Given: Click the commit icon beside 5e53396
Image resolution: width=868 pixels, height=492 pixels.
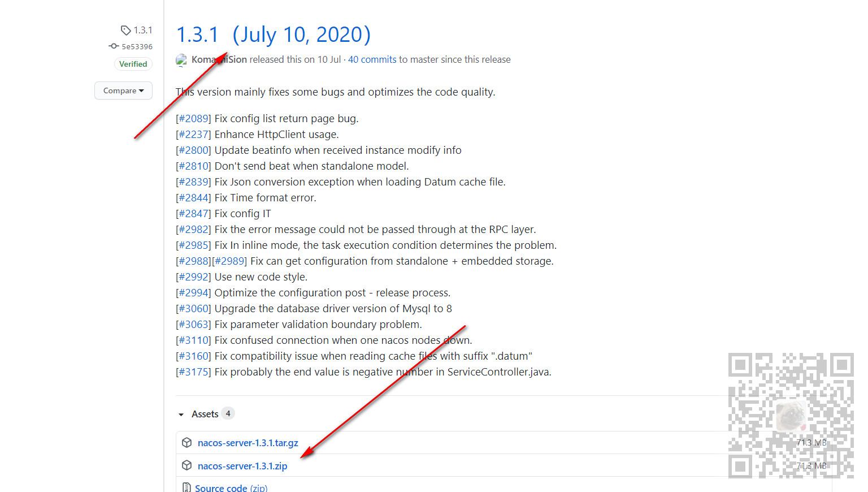Looking at the screenshot, I should click(x=114, y=46).
